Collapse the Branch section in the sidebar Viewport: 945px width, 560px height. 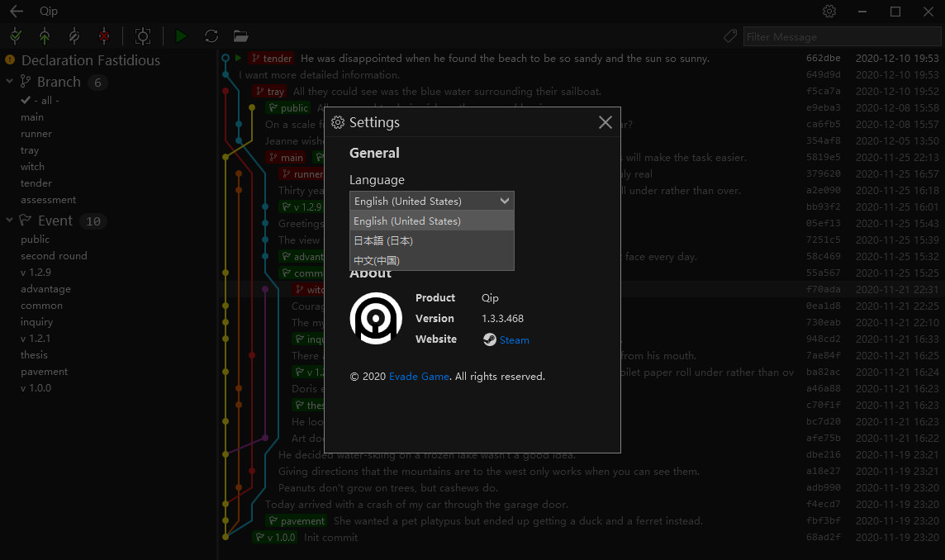point(8,81)
